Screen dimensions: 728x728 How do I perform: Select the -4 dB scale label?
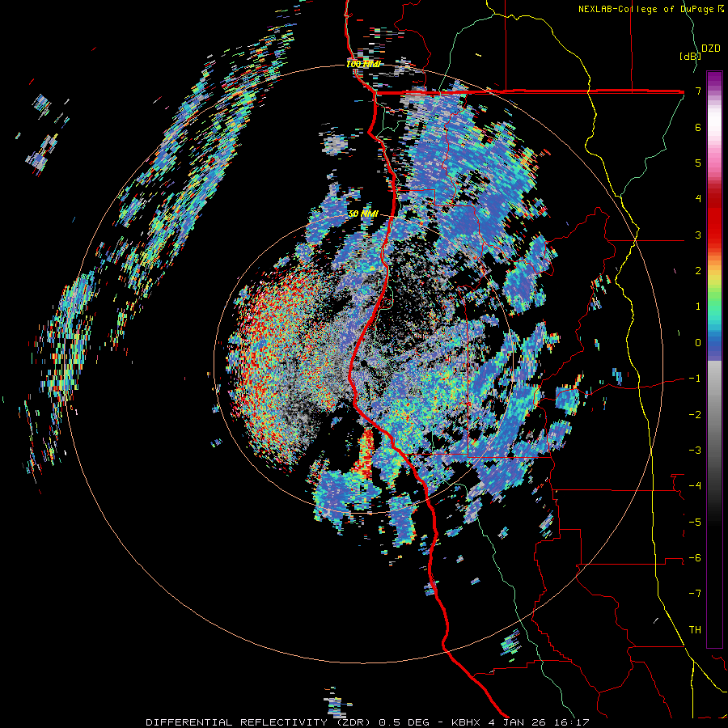(x=695, y=486)
